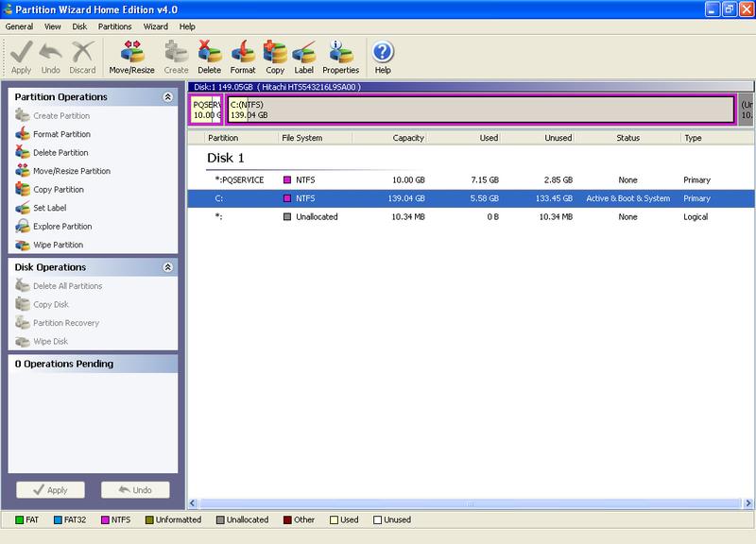Click the 139.04 GB capacity cell

point(406,198)
